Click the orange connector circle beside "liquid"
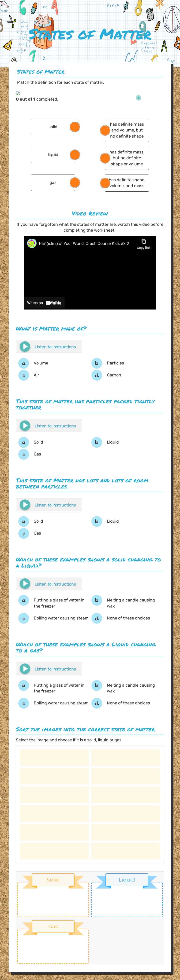The height and width of the screenshot is (980, 180). point(75,154)
